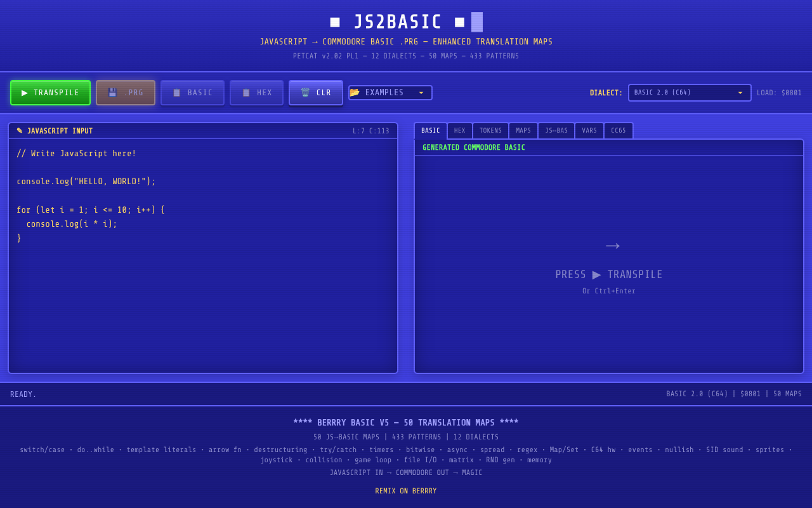
Task: Click the right arrow placeholder in output panel
Action: pyautogui.click(x=613, y=246)
